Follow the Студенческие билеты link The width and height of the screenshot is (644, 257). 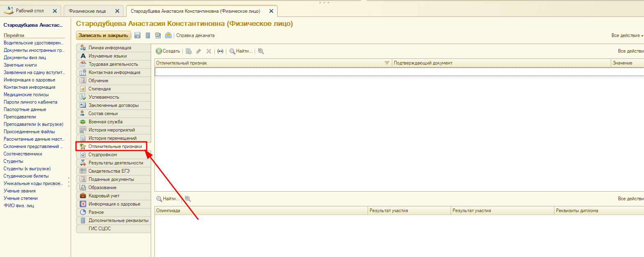[26, 176]
